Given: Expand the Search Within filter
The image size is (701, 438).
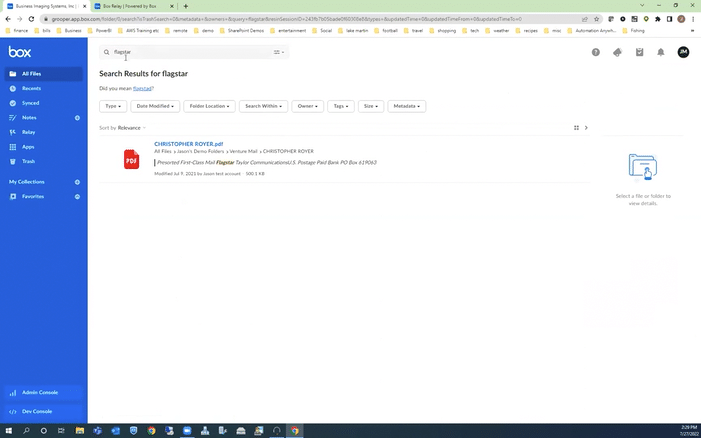Looking at the screenshot, I should pos(263,106).
